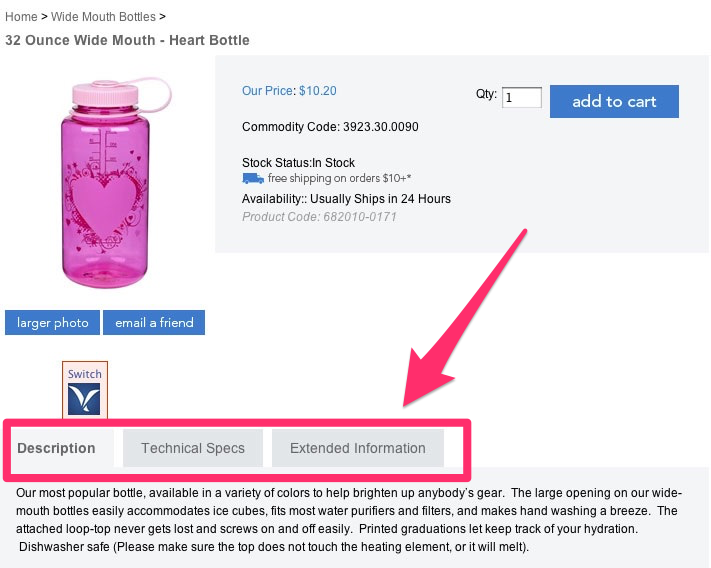Focus the Qty quantity input field
Screen dimensions: 711x568
click(x=522, y=98)
